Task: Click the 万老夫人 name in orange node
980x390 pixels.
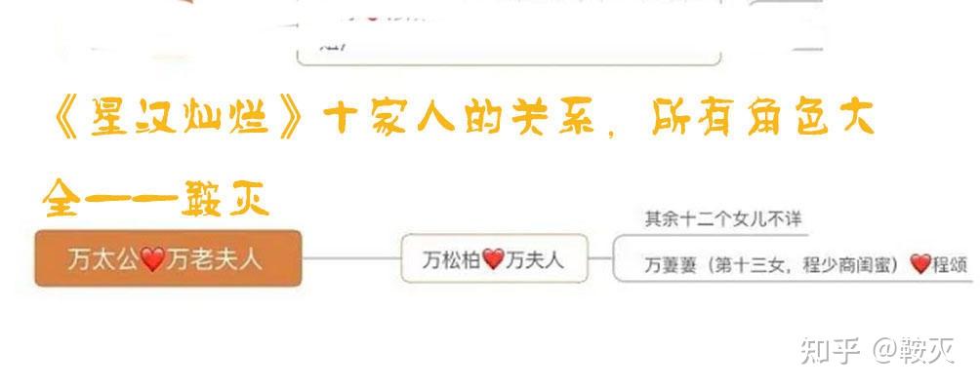Action: pyautogui.click(x=215, y=259)
